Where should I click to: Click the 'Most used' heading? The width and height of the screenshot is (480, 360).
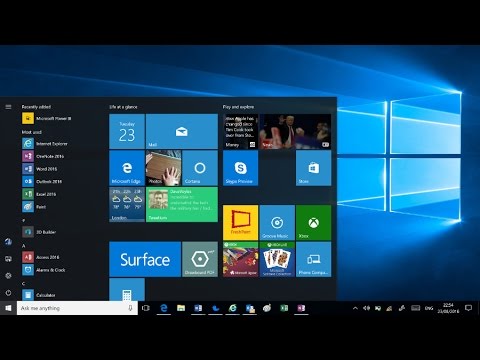(x=32, y=132)
